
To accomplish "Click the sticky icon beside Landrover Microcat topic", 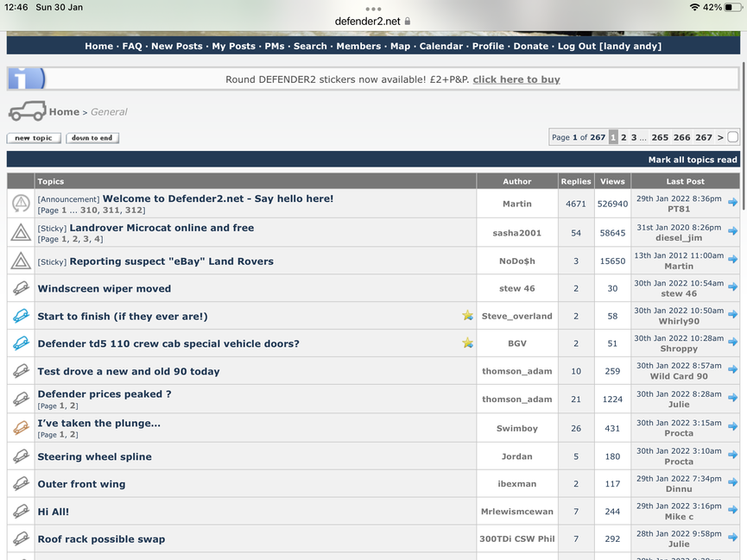I will point(21,233).
